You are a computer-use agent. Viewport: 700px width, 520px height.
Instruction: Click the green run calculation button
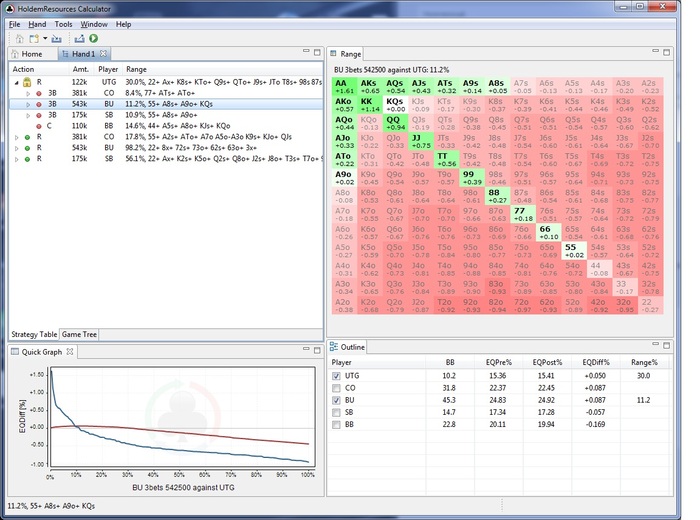click(x=93, y=38)
